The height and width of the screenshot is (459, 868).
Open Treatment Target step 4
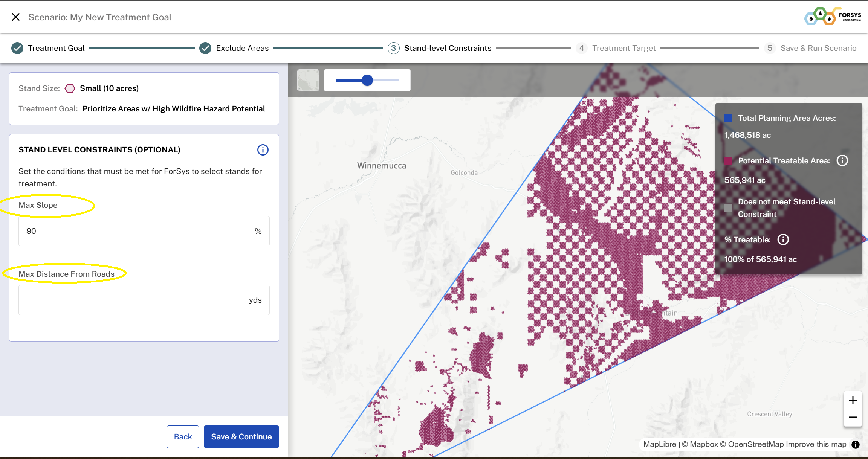click(623, 48)
